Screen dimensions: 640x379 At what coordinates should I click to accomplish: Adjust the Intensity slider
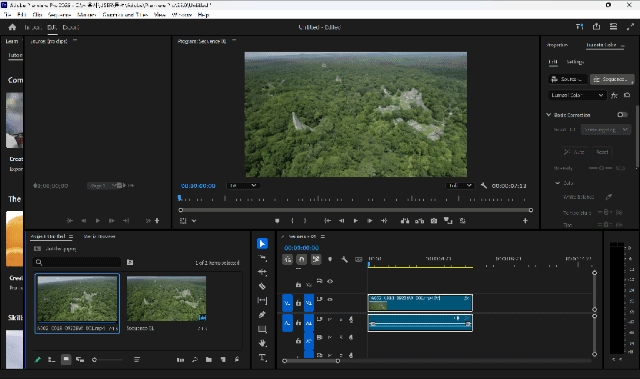click(x=600, y=168)
